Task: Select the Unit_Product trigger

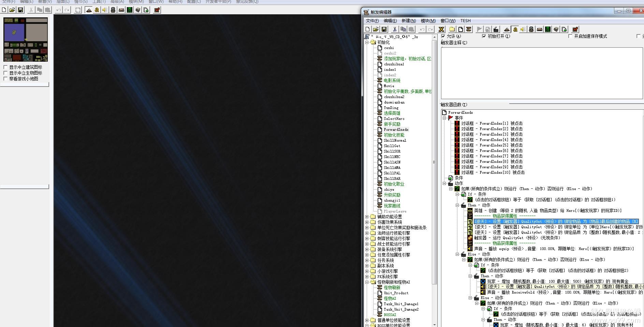Action: click(396, 293)
